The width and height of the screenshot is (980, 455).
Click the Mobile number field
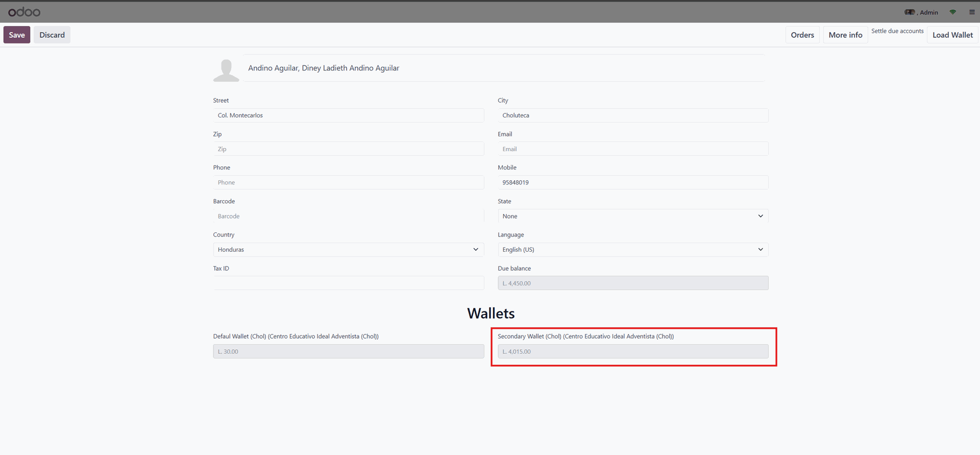tap(632, 182)
